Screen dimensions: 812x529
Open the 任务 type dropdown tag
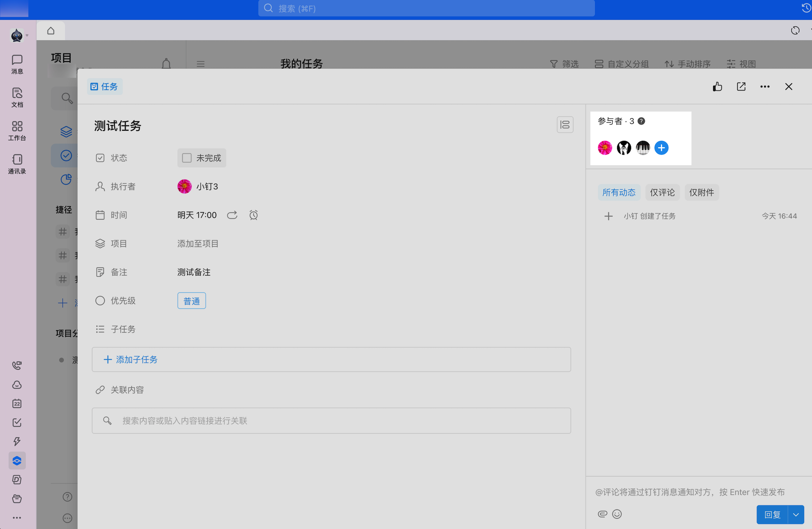(104, 87)
